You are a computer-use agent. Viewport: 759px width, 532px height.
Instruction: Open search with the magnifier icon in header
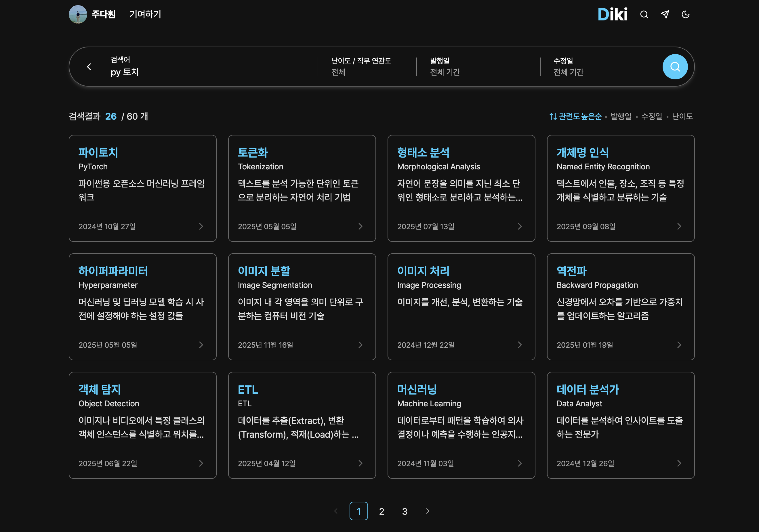644,14
